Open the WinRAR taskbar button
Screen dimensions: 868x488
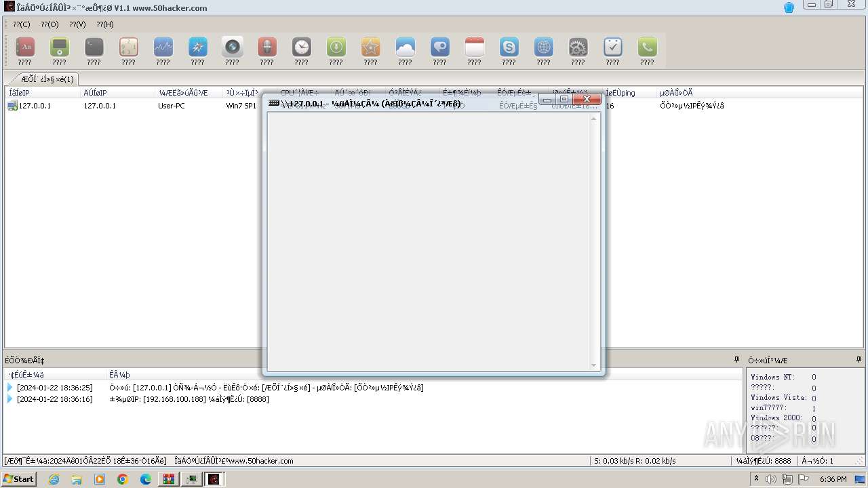[x=168, y=479]
